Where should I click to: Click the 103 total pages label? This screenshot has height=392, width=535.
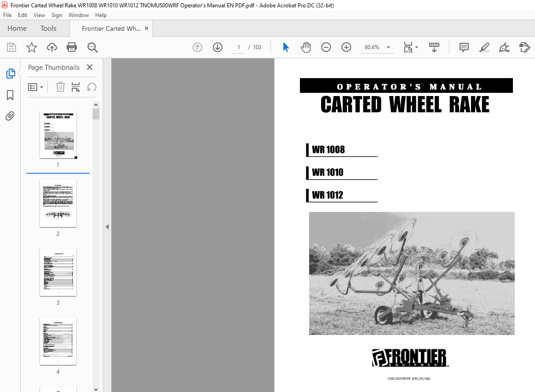(x=257, y=47)
